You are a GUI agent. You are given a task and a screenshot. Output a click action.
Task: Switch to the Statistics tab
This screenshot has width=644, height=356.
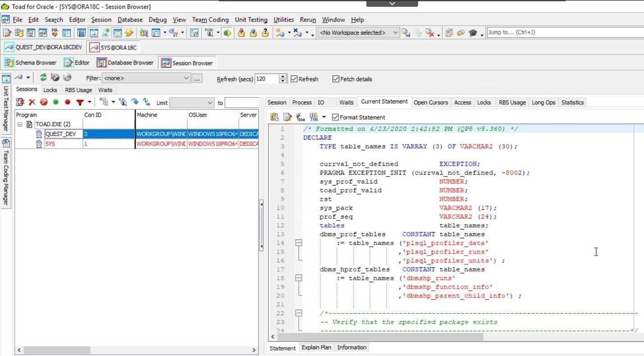pos(572,102)
